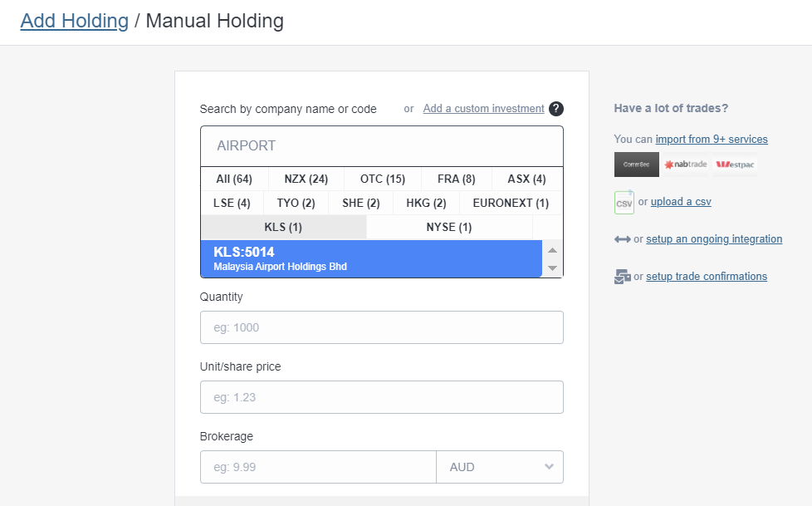Focus the AIRPORT search field
The width and height of the screenshot is (812, 506).
(382, 145)
